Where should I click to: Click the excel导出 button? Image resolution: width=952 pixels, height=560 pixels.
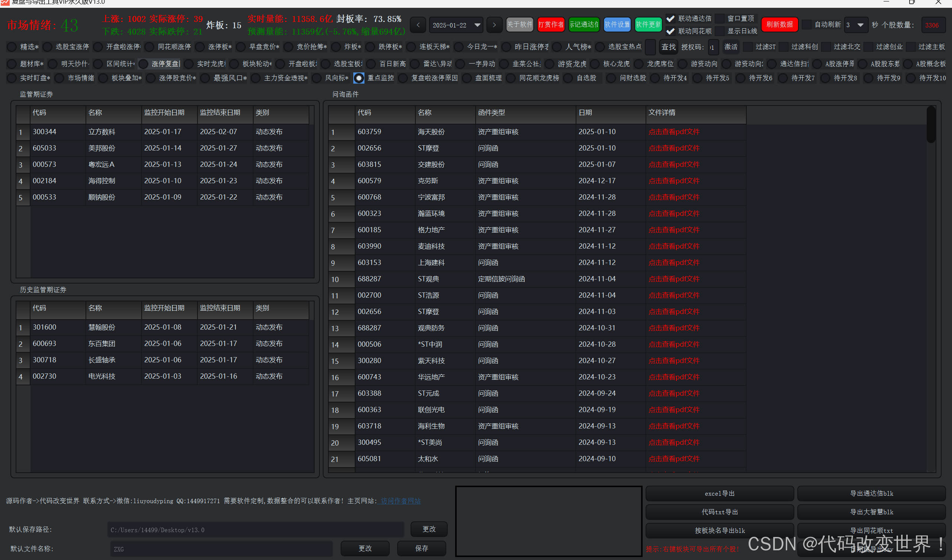pyautogui.click(x=719, y=493)
